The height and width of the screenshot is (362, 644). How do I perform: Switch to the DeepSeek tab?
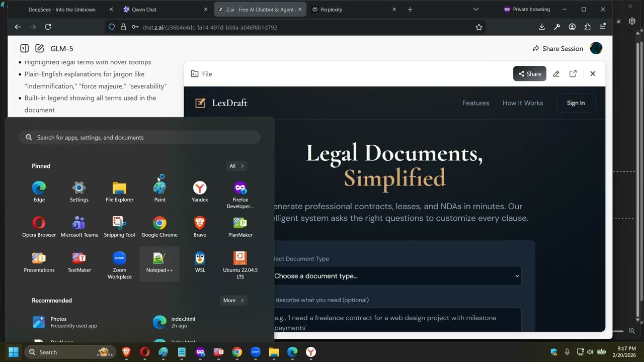click(62, 10)
